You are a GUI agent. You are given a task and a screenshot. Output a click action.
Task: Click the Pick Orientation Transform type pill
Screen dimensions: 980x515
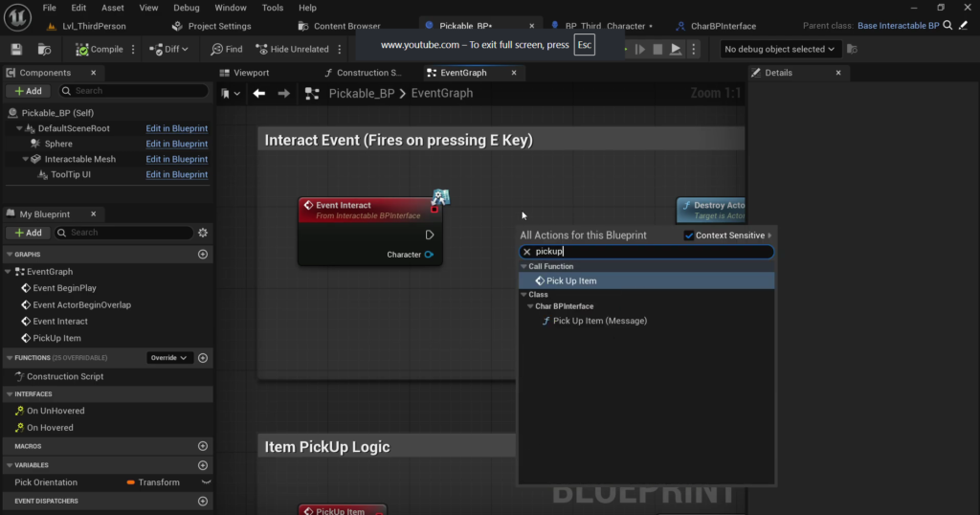pos(153,482)
